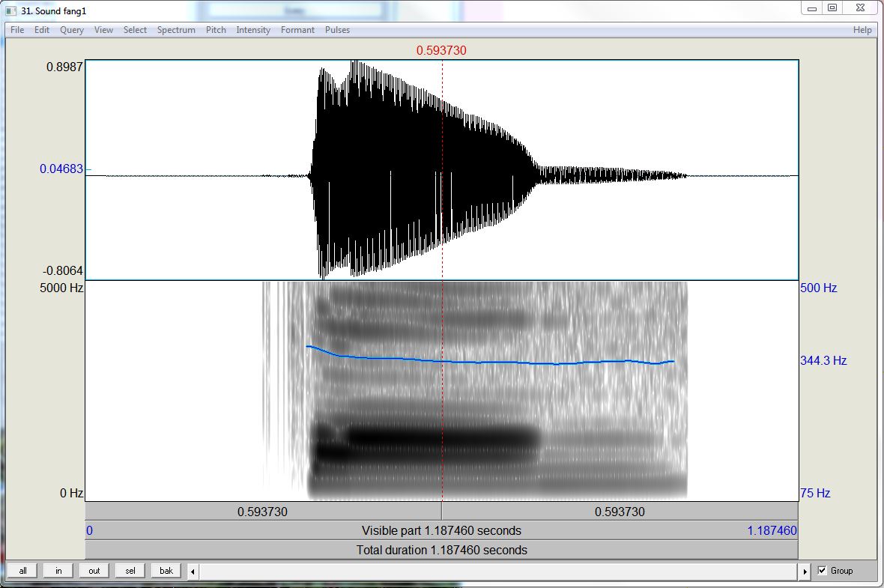
Task: Click the scrollbar right arrow
Action: point(805,571)
